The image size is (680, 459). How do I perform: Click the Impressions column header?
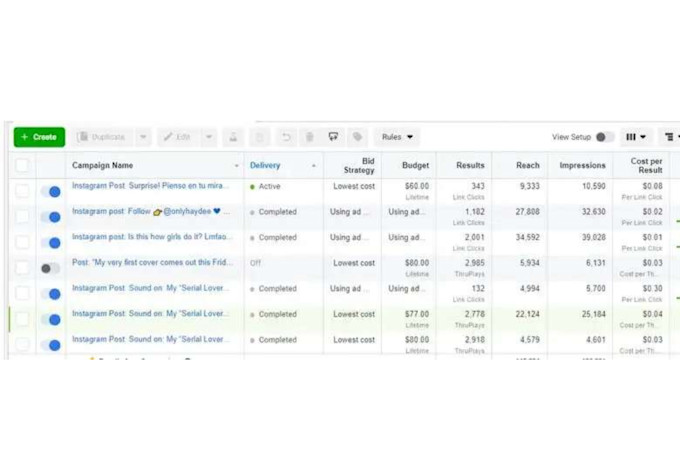click(x=582, y=165)
